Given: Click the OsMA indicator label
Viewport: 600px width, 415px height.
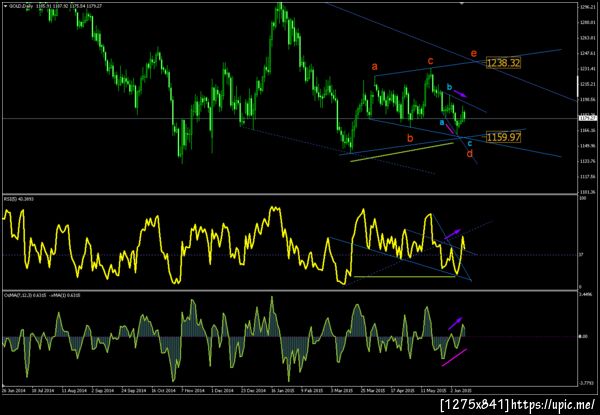Looking at the screenshot, I should coord(42,295).
